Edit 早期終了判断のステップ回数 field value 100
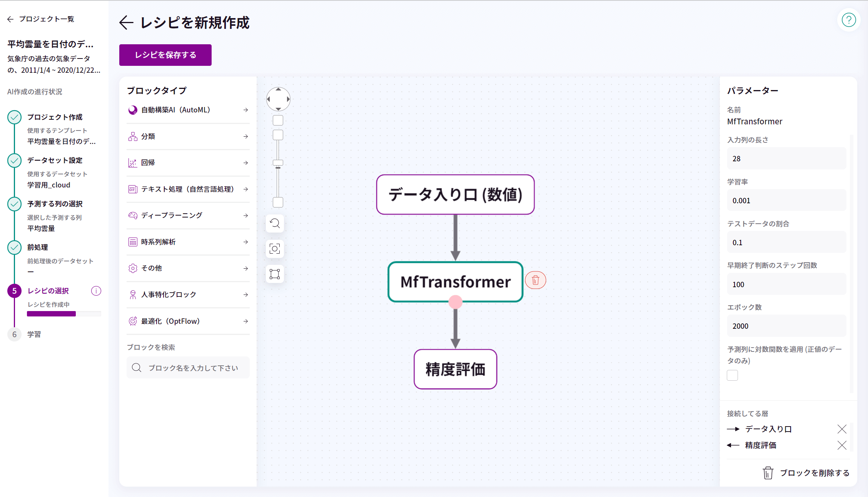Image resolution: width=868 pixels, height=497 pixels. click(786, 284)
